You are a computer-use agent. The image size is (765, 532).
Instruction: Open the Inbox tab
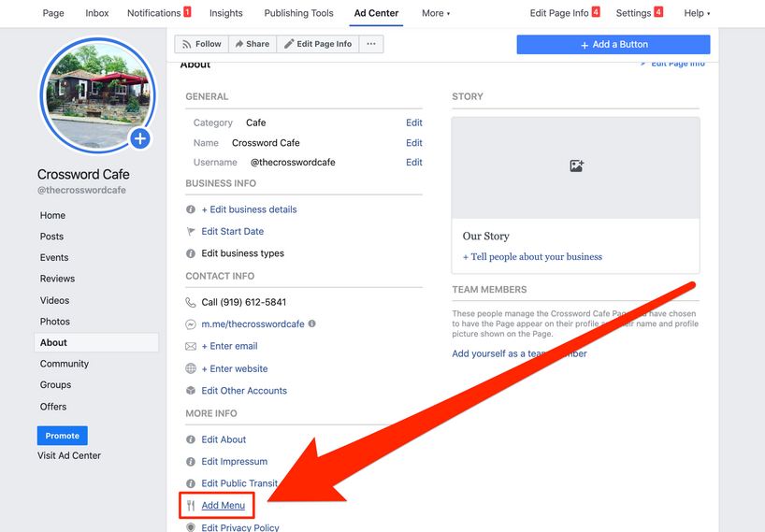tap(97, 13)
